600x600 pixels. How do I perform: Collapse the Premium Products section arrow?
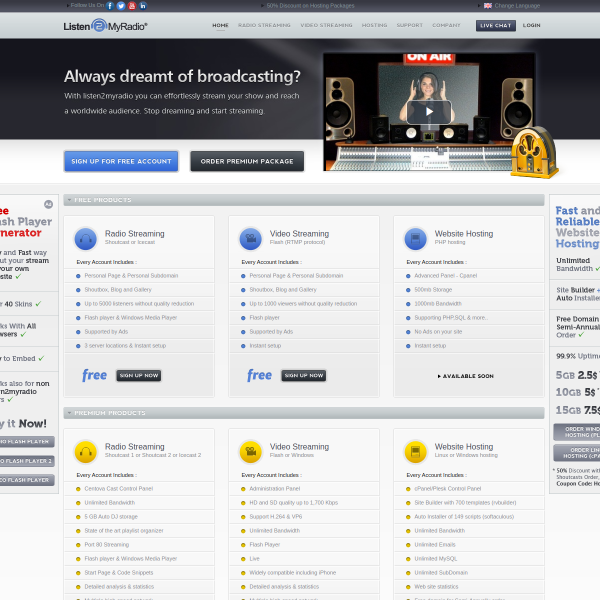pos(69,413)
